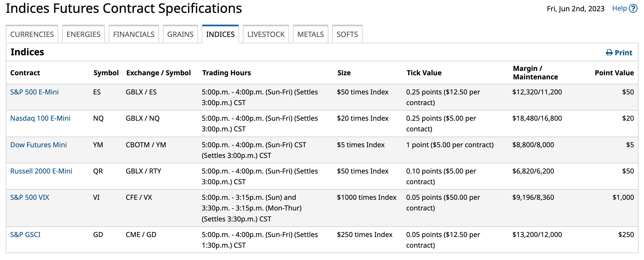
Task: Click the Print link label
Action: (x=623, y=53)
